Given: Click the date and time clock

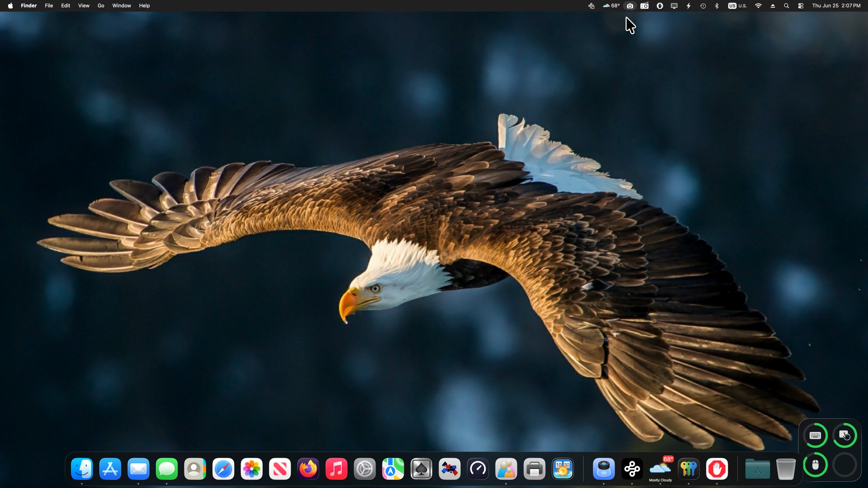Looking at the screenshot, I should pyautogui.click(x=836, y=6).
